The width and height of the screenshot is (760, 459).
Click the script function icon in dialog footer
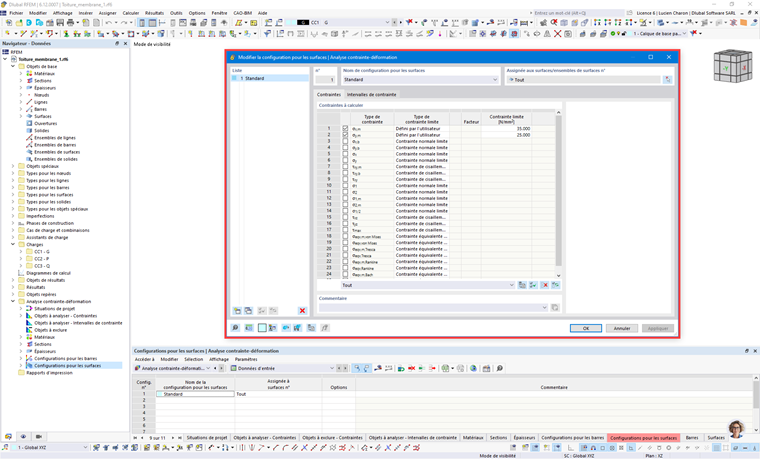coord(325,328)
